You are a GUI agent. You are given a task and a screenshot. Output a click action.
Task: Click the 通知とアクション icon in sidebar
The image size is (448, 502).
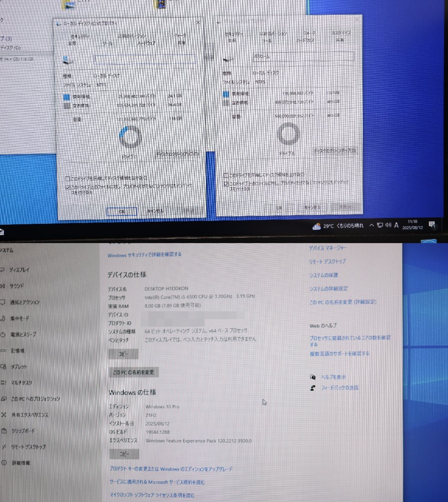point(3,302)
